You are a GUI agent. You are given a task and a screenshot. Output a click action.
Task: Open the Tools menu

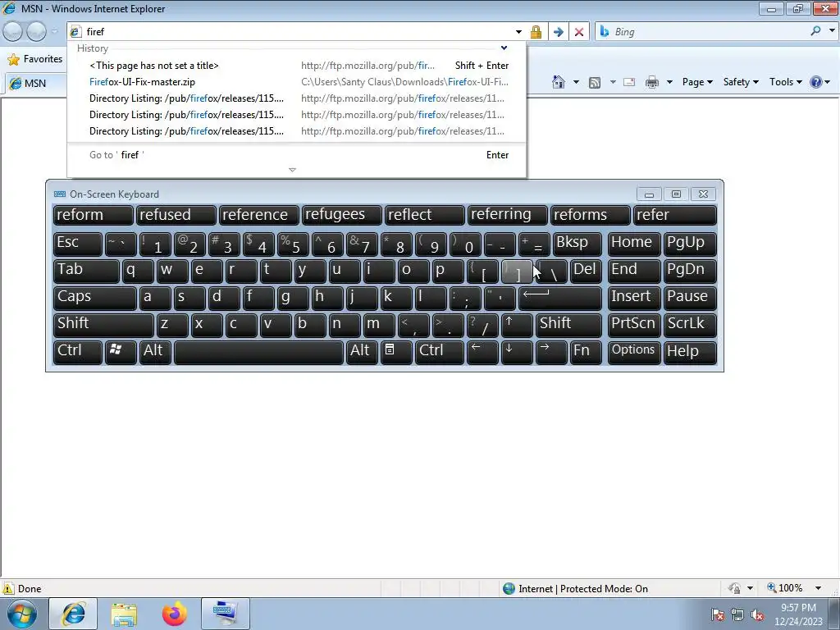click(785, 82)
